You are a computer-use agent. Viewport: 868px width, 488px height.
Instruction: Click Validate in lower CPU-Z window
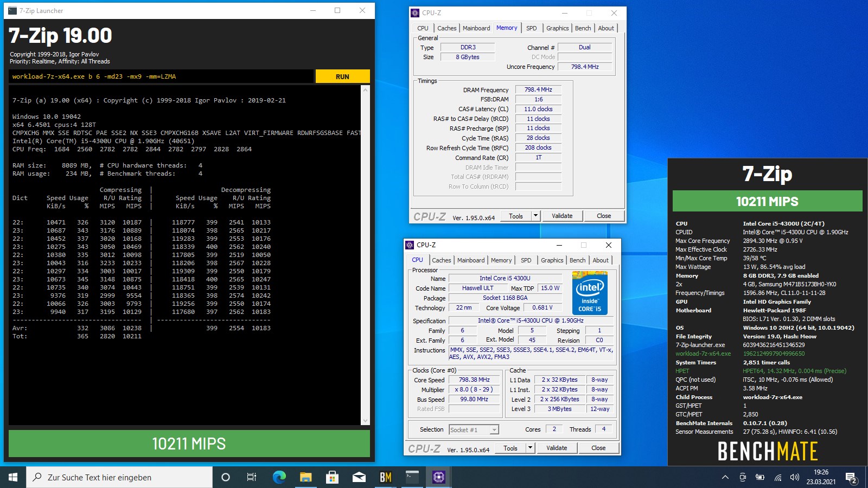click(x=557, y=448)
